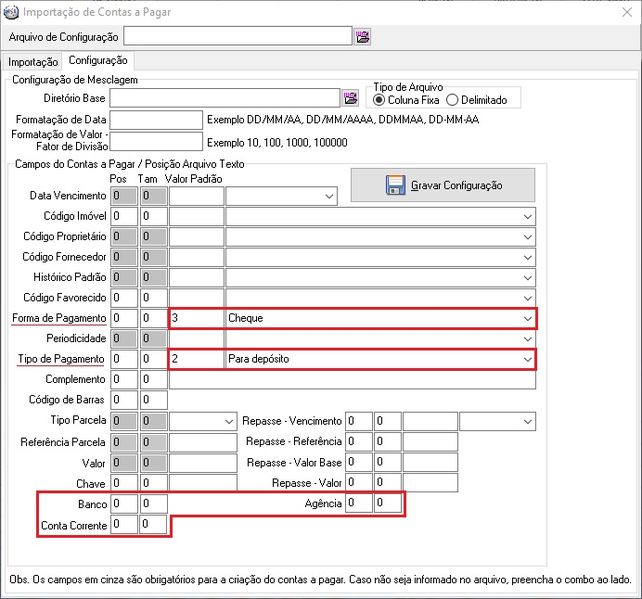
Task: Open the Tipo Parcela dropdown
Action: 229,422
